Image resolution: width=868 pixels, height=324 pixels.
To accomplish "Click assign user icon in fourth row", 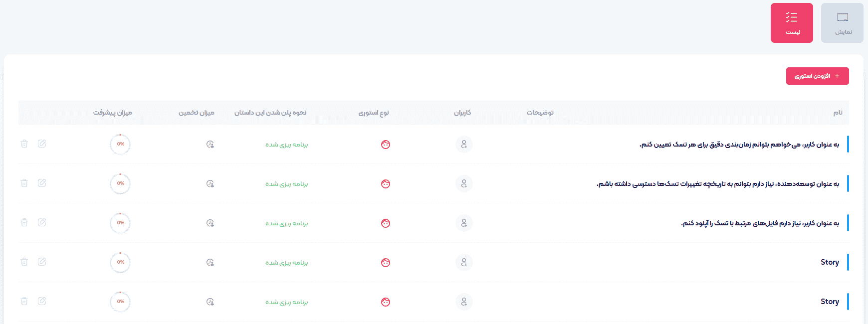I will point(464,262).
